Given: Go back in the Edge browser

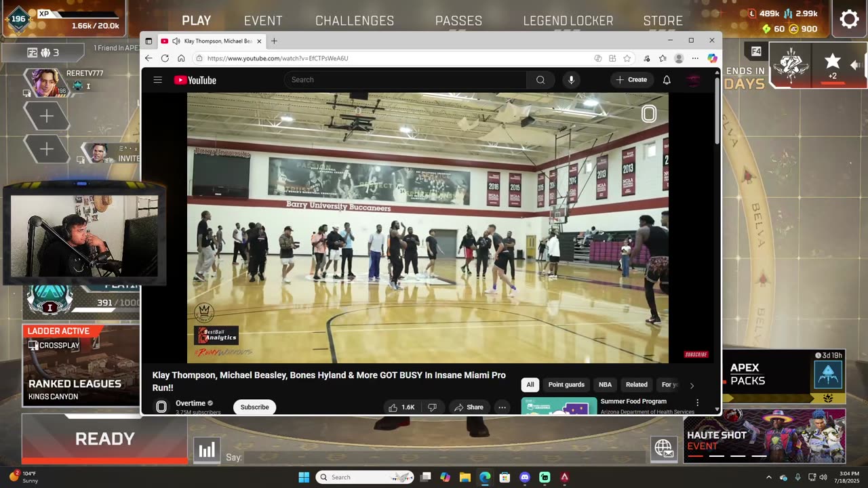Looking at the screenshot, I should pos(149,58).
